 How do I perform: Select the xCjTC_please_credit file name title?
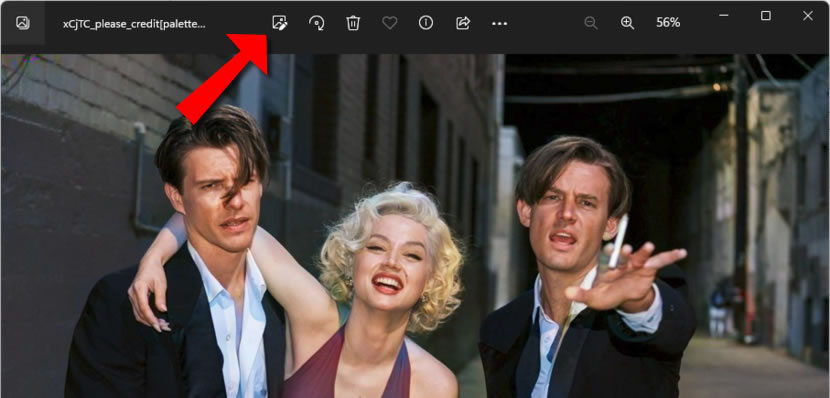click(x=134, y=24)
